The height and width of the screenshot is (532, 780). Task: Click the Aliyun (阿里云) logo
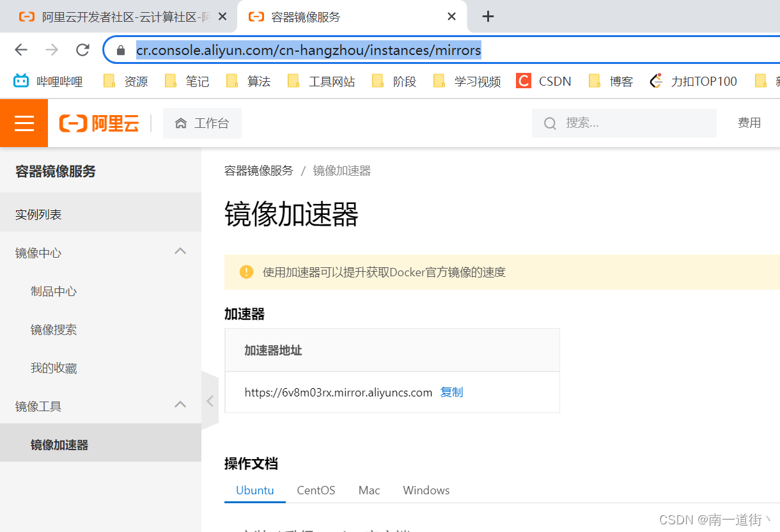click(99, 123)
